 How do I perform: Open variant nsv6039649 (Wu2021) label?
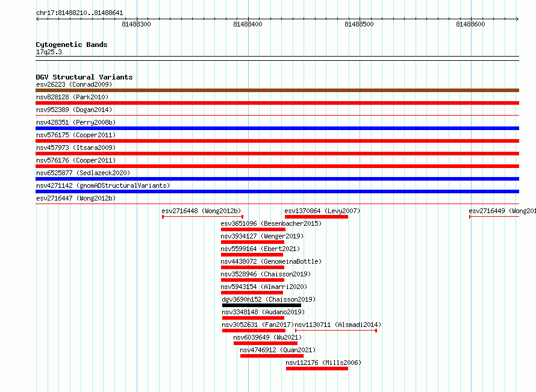(x=267, y=337)
